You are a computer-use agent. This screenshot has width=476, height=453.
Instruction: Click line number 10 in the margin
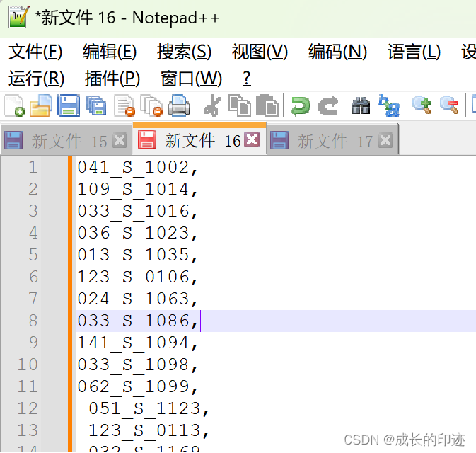[x=28, y=365]
